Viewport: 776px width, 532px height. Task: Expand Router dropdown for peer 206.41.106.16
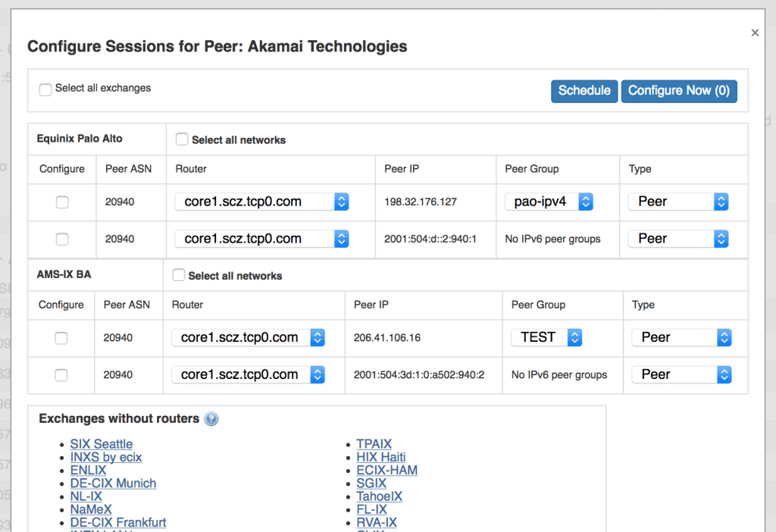[248, 337]
